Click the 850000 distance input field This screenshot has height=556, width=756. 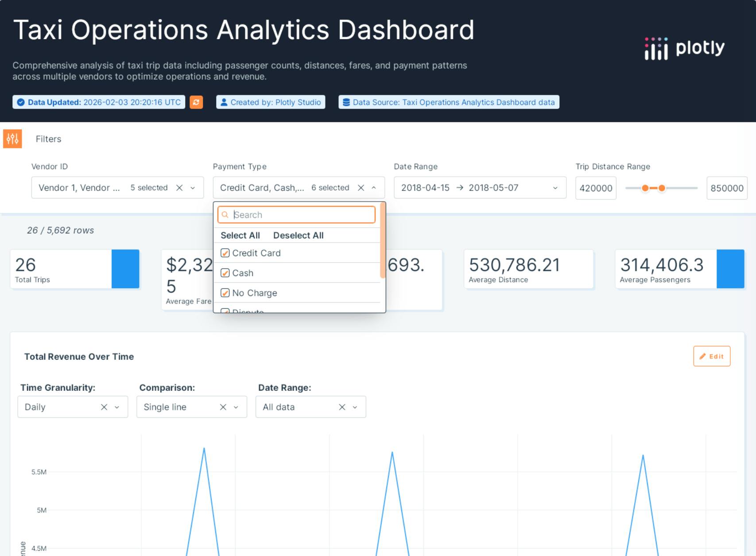(727, 188)
